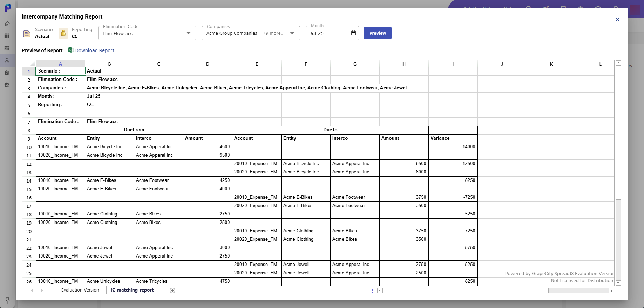Click the pin icon at sidebar bottom

[8, 301]
